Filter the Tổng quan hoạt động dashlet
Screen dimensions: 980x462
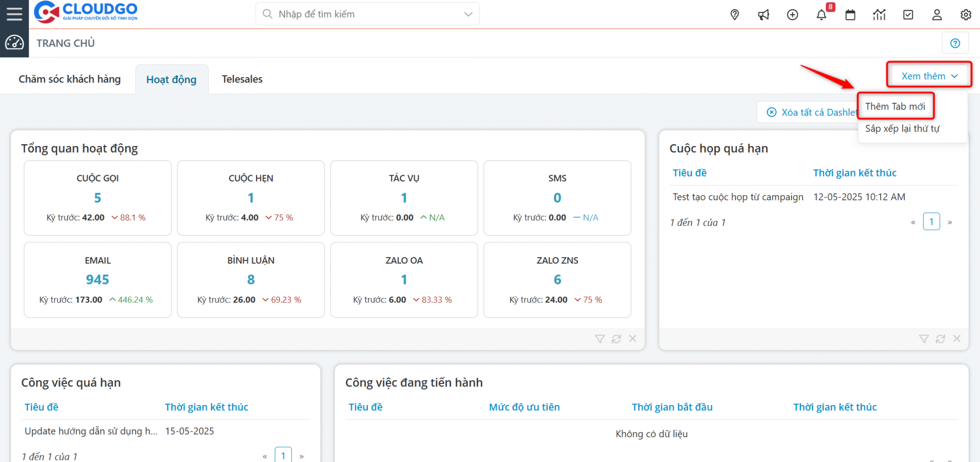click(x=600, y=339)
